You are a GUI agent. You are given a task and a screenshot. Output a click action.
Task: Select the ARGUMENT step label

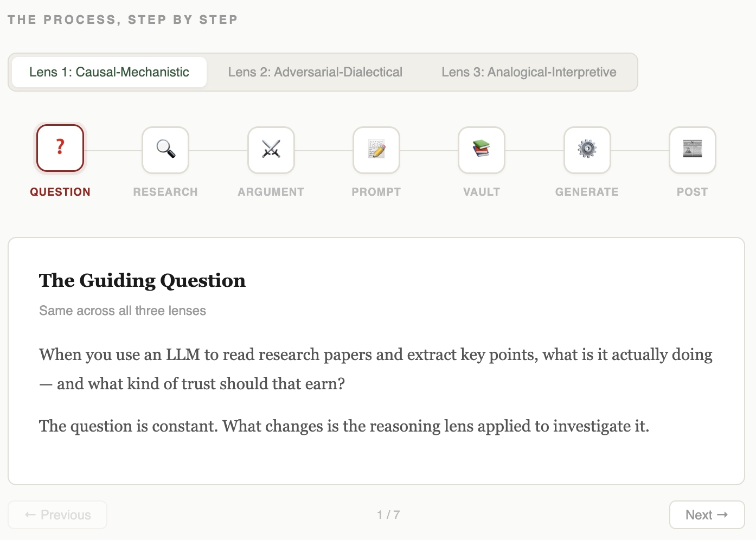[271, 192]
